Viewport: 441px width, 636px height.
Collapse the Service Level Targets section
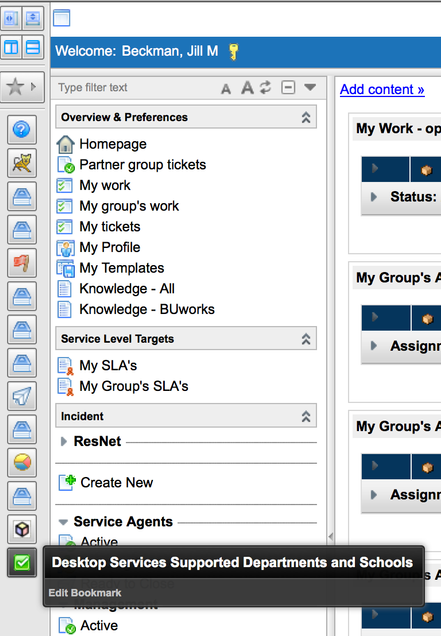[306, 339]
